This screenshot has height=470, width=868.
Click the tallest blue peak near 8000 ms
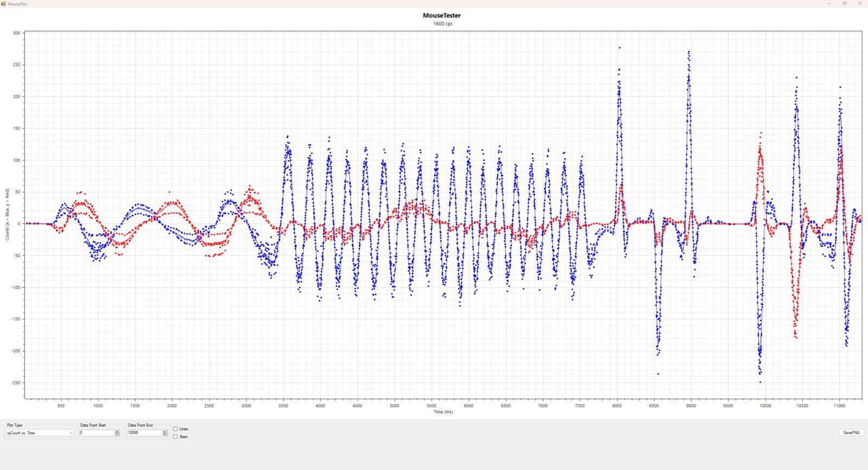point(620,48)
